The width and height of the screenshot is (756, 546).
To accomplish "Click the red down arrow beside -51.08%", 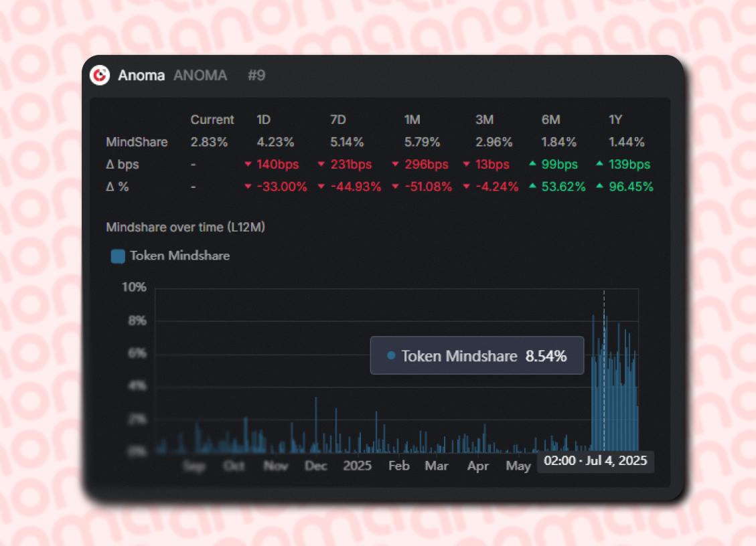I will point(395,187).
